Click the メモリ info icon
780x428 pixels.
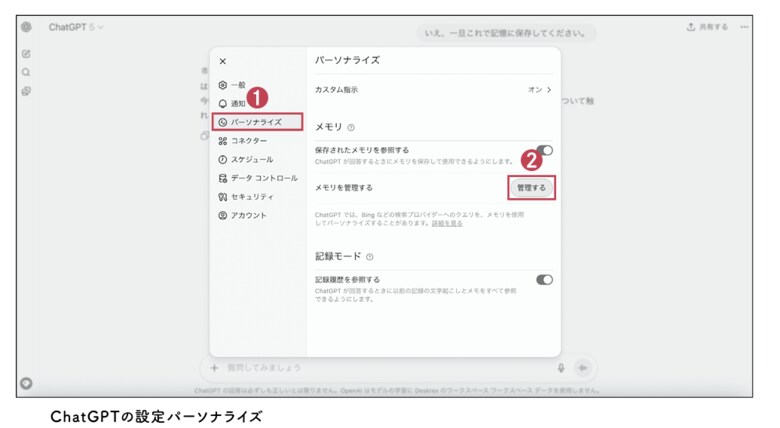click(x=351, y=127)
